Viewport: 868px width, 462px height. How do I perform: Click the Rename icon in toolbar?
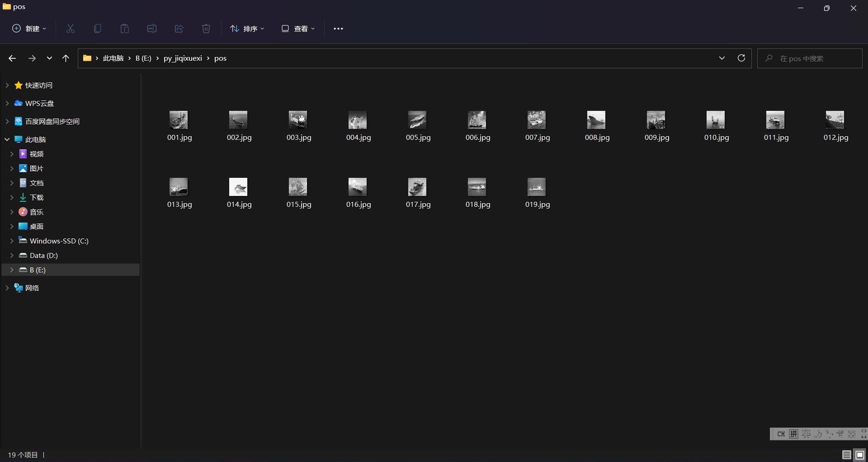tap(152, 29)
